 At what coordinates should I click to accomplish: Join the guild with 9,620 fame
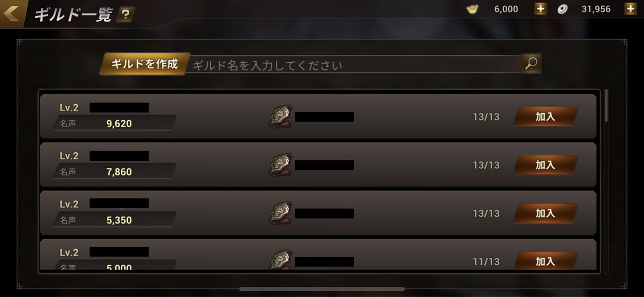pyautogui.click(x=545, y=117)
